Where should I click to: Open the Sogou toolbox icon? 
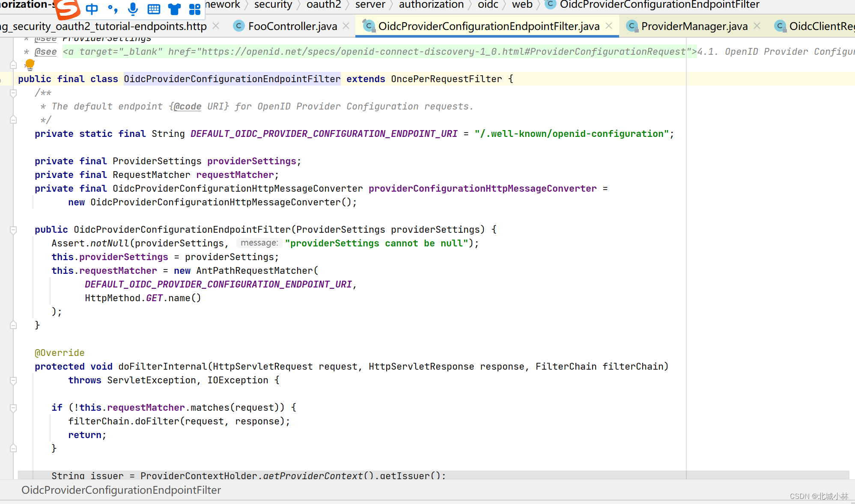[x=194, y=9]
